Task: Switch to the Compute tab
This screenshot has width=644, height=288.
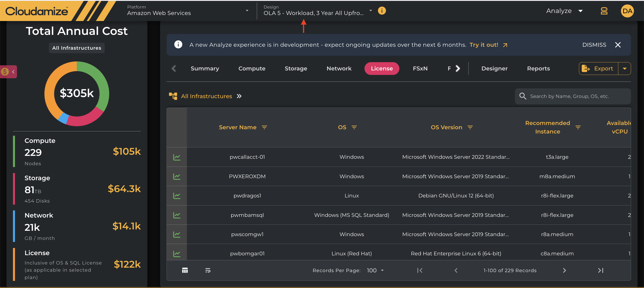Action: (x=252, y=68)
